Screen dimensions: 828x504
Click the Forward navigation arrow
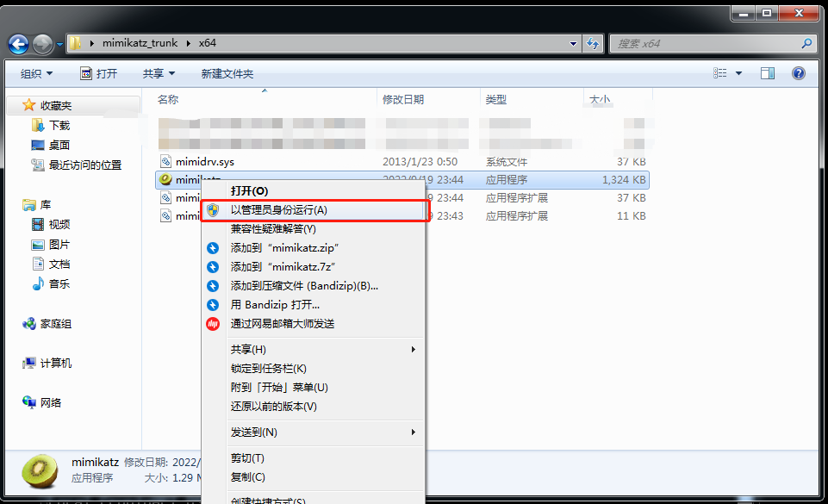point(43,44)
